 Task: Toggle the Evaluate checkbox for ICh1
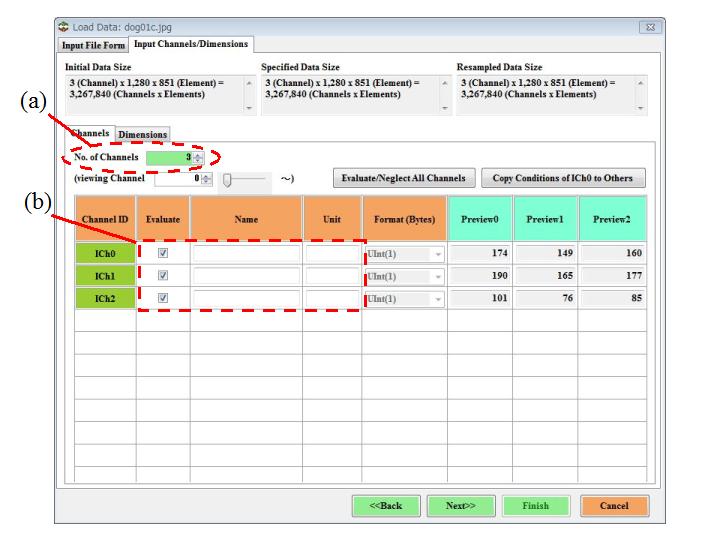click(x=163, y=276)
